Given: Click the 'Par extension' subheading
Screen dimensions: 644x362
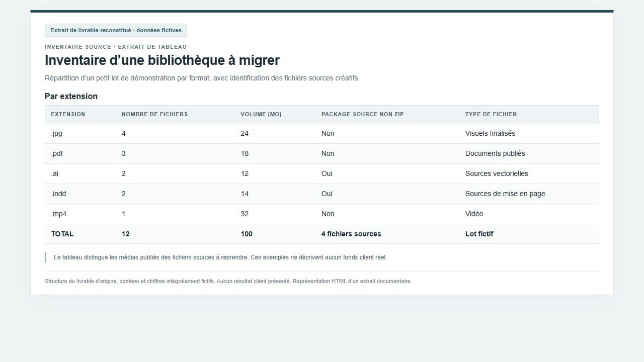Looking at the screenshot, I should pos(71,96).
